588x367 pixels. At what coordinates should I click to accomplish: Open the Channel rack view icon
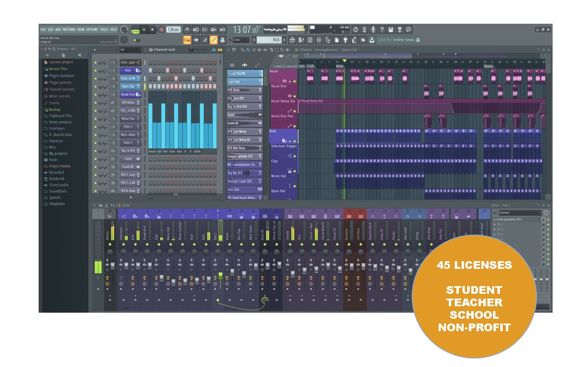[310, 40]
